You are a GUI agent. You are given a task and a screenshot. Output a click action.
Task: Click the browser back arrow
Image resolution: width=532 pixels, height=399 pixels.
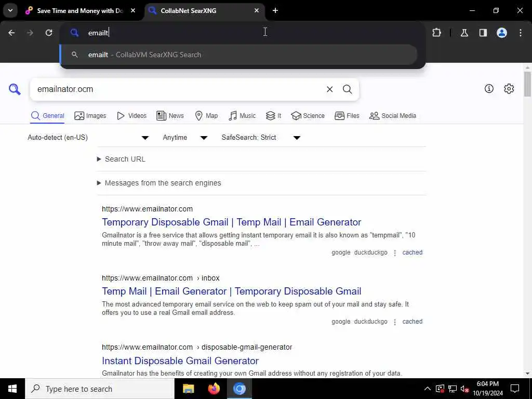(x=11, y=33)
